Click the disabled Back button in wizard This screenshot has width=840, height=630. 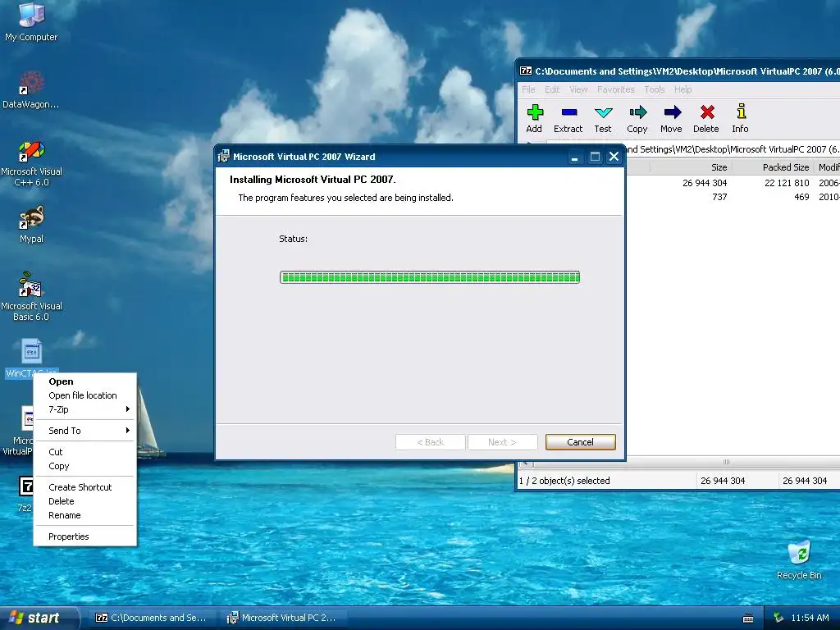430,442
